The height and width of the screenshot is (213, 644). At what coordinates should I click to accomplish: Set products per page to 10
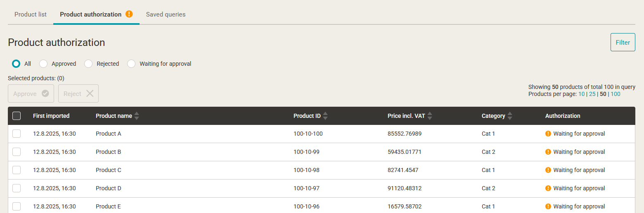coord(581,94)
